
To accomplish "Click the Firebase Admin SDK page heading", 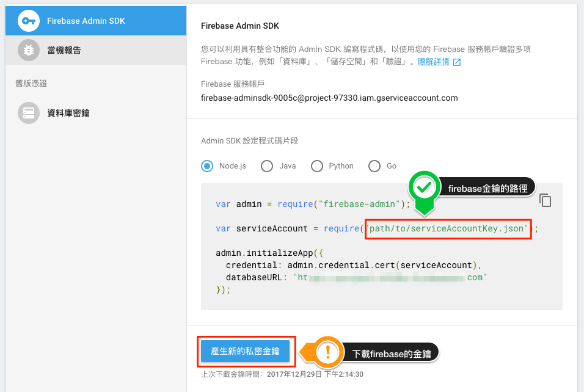I will tap(240, 26).
